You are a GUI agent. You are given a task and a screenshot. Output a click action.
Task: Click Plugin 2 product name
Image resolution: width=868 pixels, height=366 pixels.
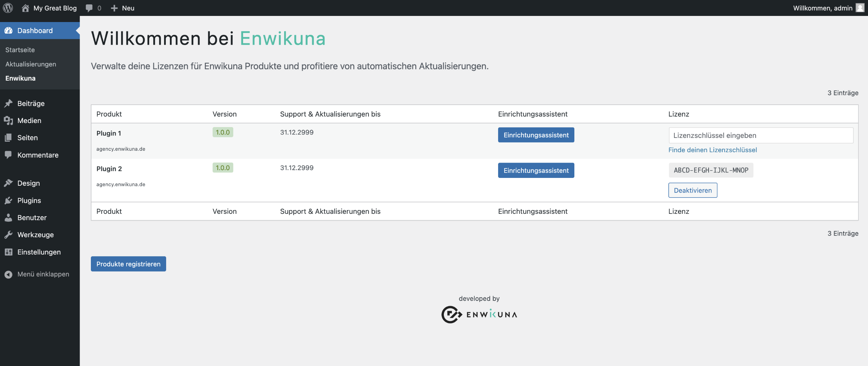click(x=109, y=169)
